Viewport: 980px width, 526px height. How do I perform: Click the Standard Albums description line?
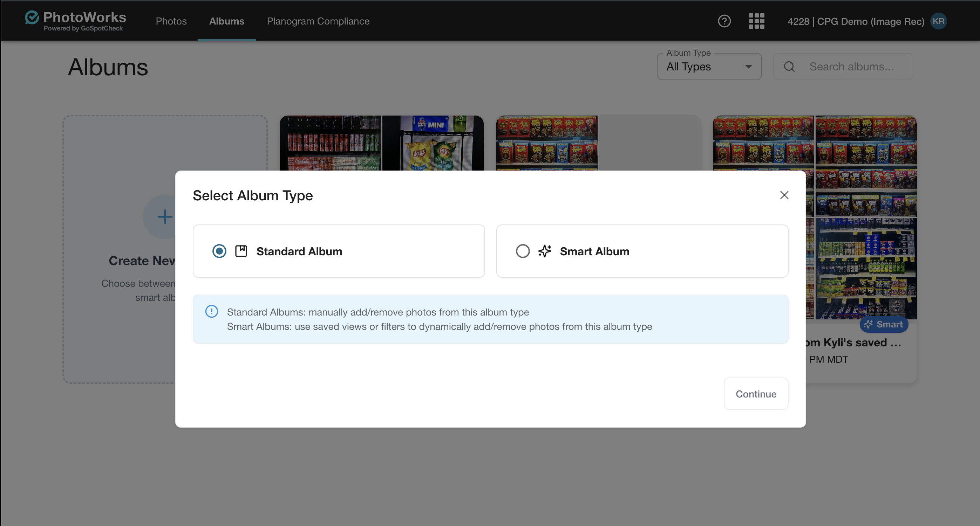(x=378, y=312)
